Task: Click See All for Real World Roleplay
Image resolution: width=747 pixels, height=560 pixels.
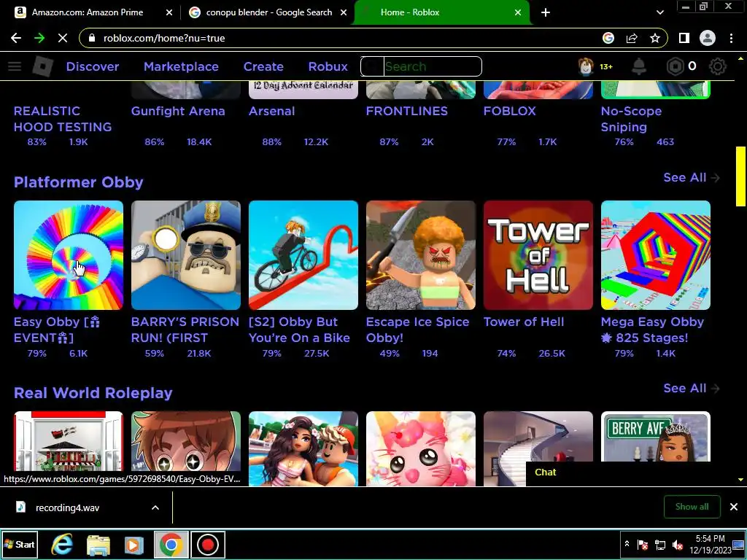Action: coord(692,389)
